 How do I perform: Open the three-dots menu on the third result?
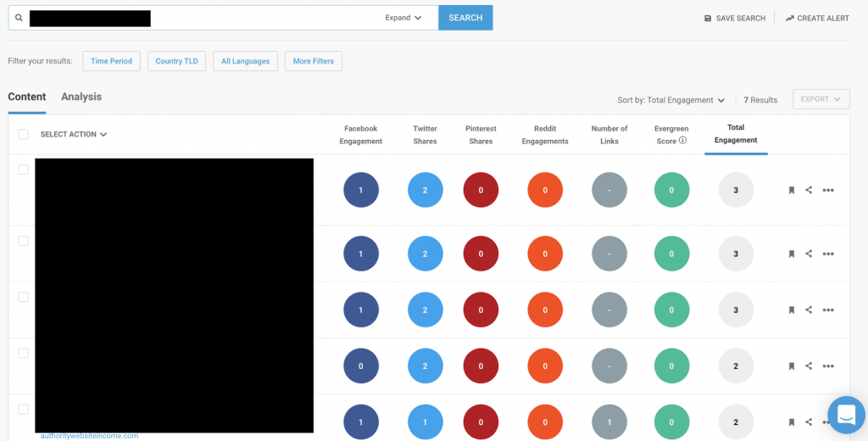tap(828, 310)
